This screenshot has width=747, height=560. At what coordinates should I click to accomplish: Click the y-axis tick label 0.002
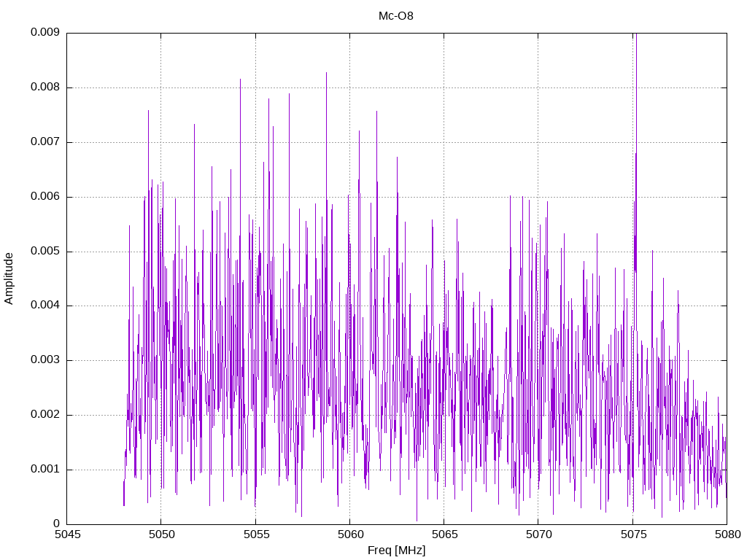click(45, 415)
